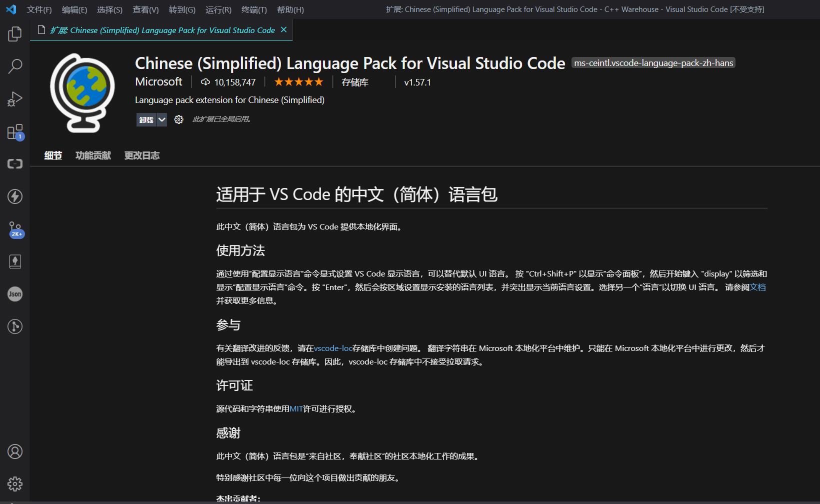The image size is (820, 504).
Task: Click the extension identifier ms-ceintl.vscode-language-pack-zh-hans
Action: pyautogui.click(x=653, y=63)
